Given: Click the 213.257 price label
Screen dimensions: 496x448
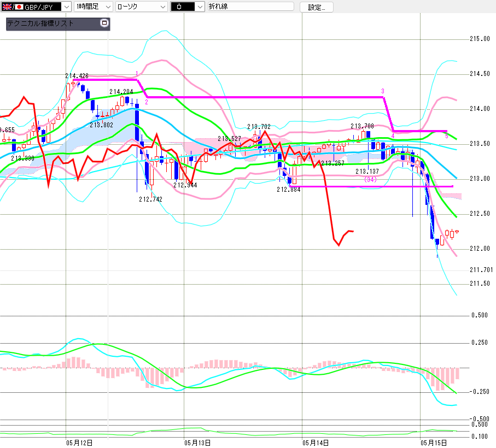Looking at the screenshot, I should [333, 163].
